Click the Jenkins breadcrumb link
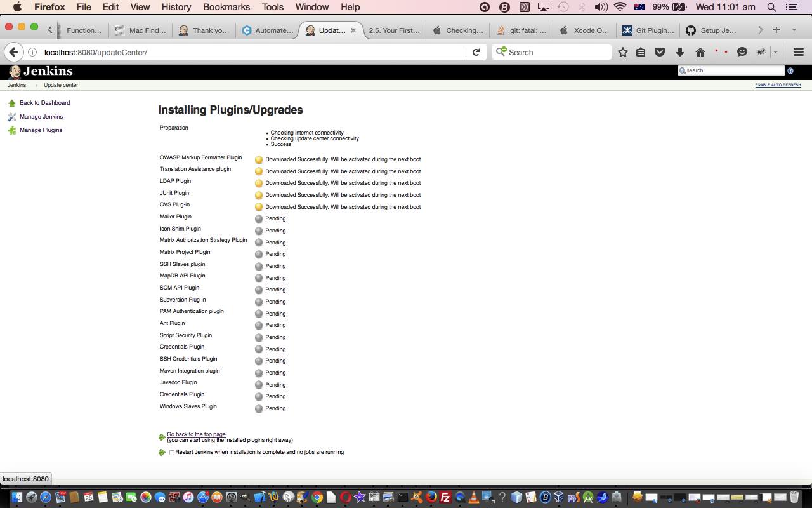Screen dimensions: 812x508 (16, 85)
